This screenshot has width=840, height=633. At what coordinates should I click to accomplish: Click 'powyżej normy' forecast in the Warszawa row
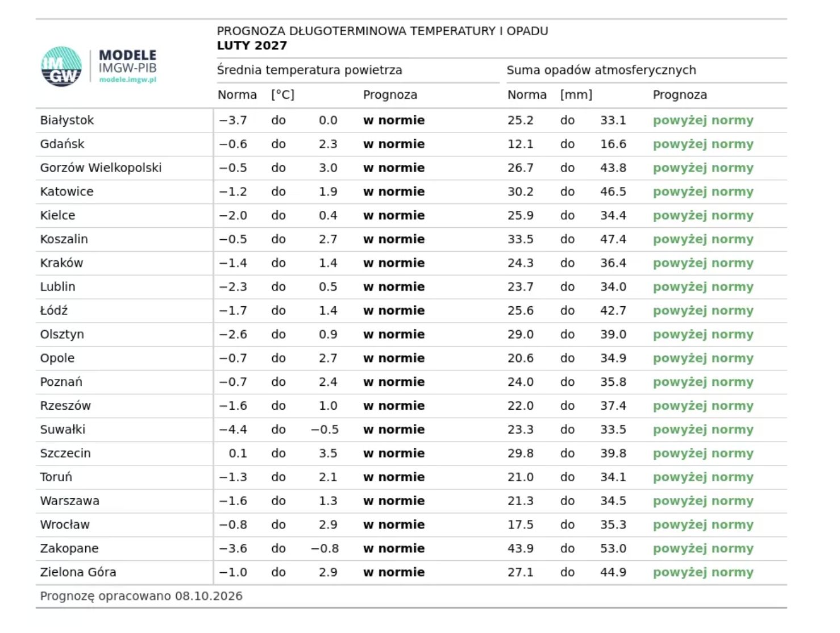click(703, 501)
